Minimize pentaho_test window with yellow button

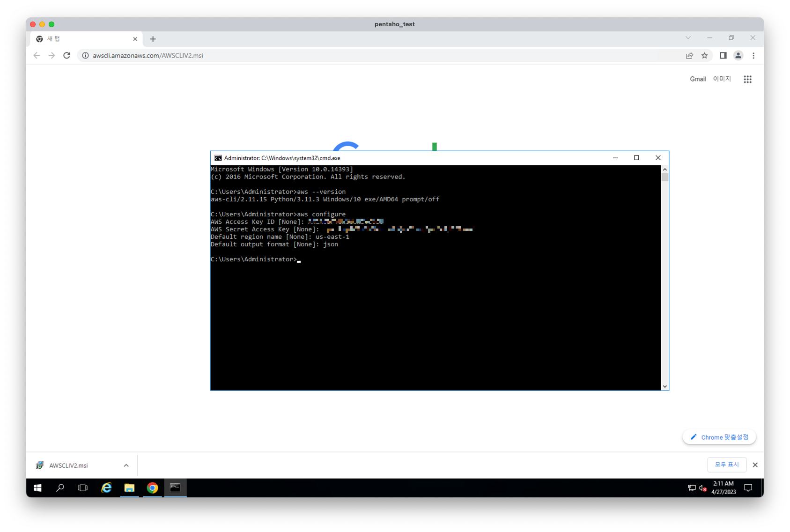click(42, 24)
